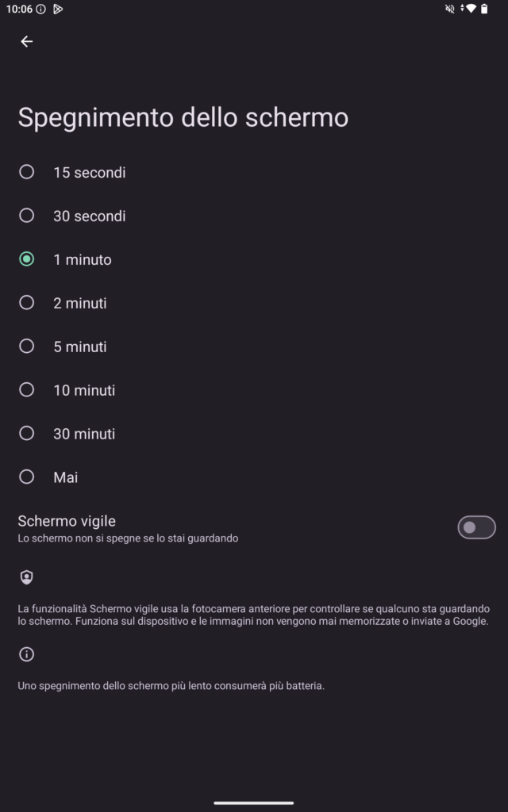Image resolution: width=508 pixels, height=812 pixels.
Task: Tap the back arrow icon
Action: (x=27, y=41)
